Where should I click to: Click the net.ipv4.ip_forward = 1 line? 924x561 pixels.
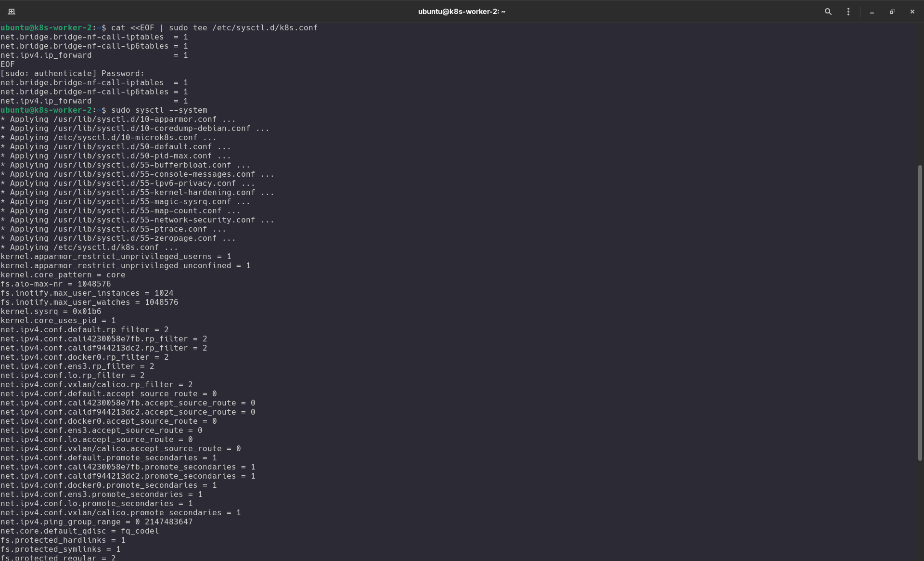94,55
